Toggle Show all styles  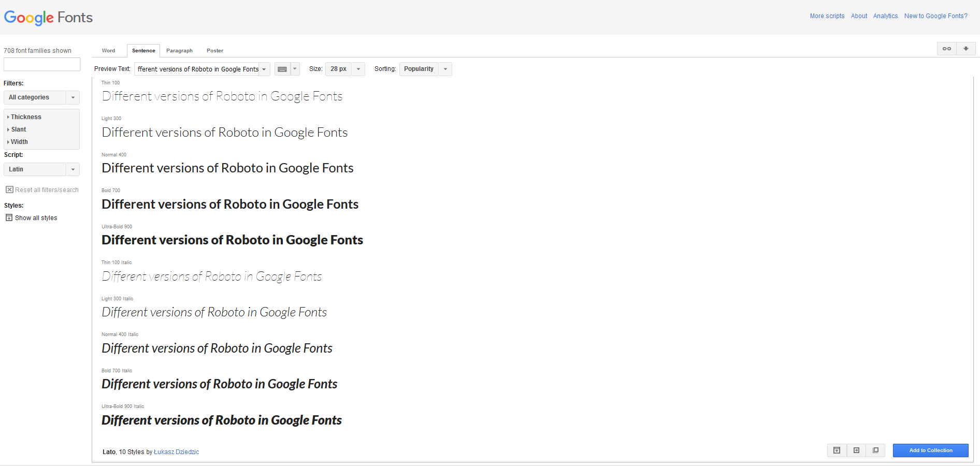tap(32, 218)
